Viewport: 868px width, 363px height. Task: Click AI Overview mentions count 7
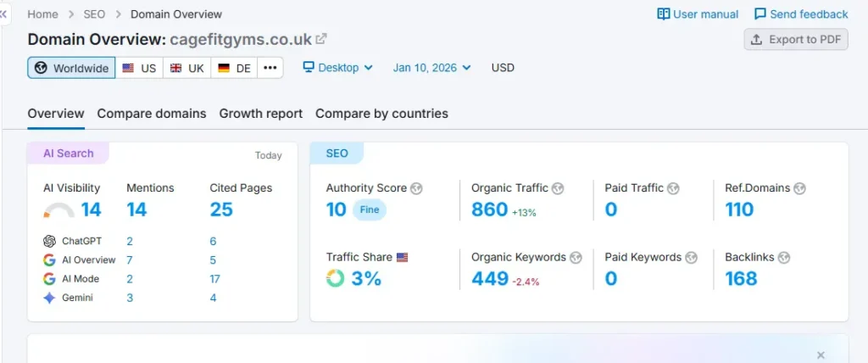coord(130,260)
